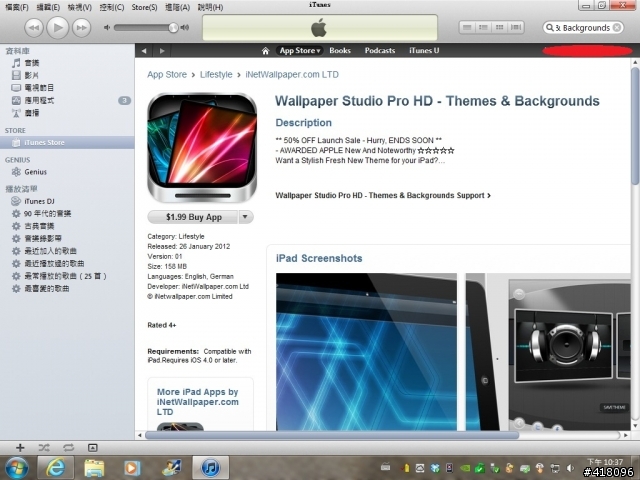This screenshot has height=480, width=640.
Task: Open Windows Explorer folder from taskbar
Action: tap(94, 468)
